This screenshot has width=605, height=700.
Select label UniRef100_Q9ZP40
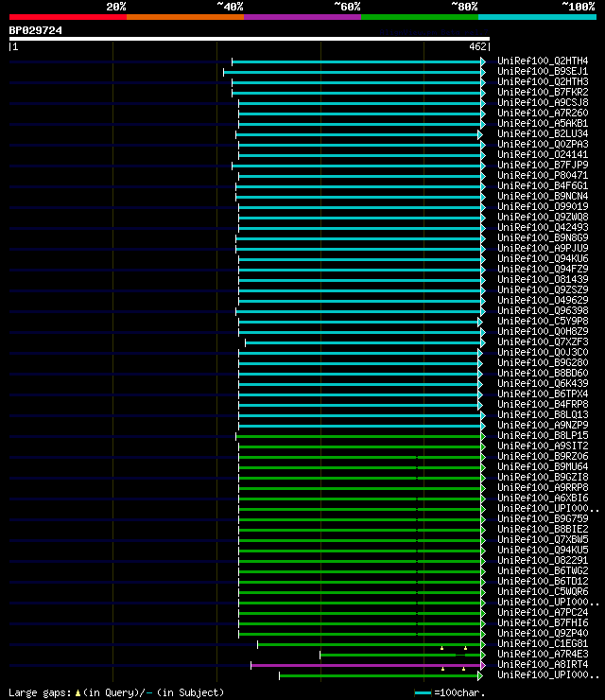(x=543, y=633)
